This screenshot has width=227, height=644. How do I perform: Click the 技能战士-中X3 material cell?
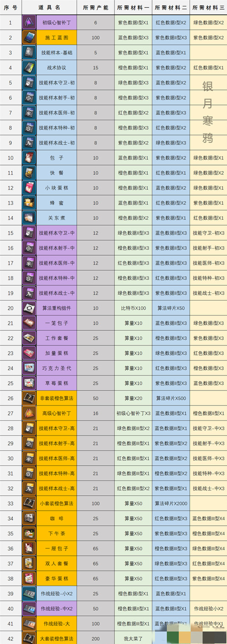point(208,488)
